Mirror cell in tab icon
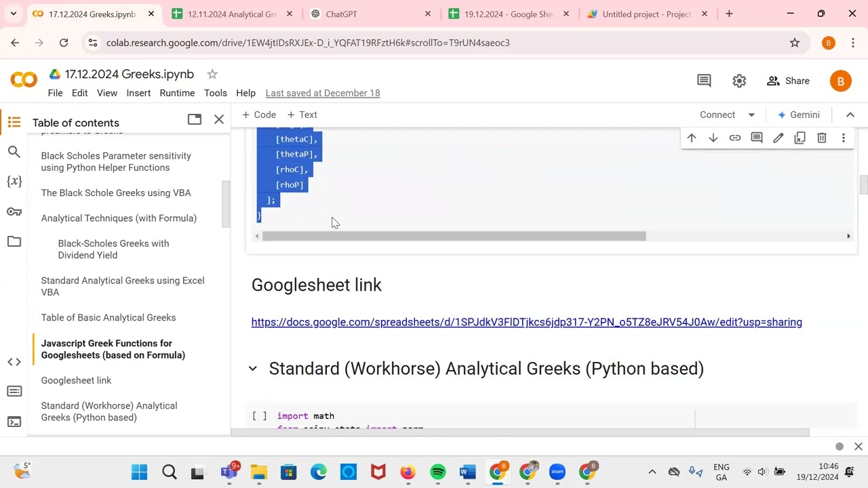868x488 pixels. pyautogui.click(x=800, y=138)
